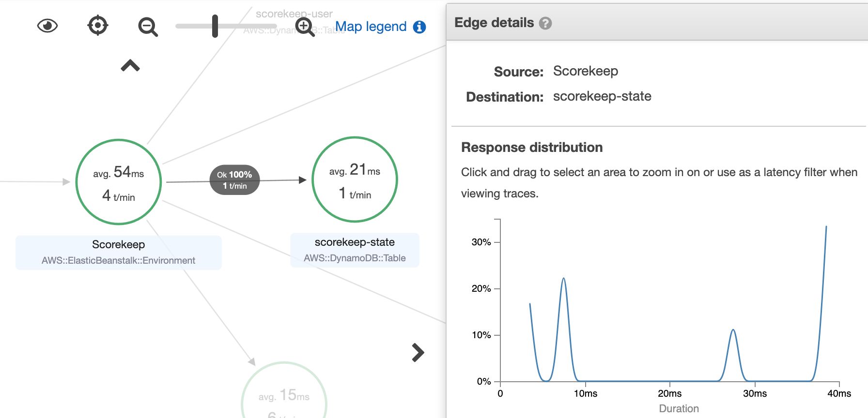Screen dimensions: 868x418
Task: Collapse toolbar with the up chevron
Action: coord(130,66)
